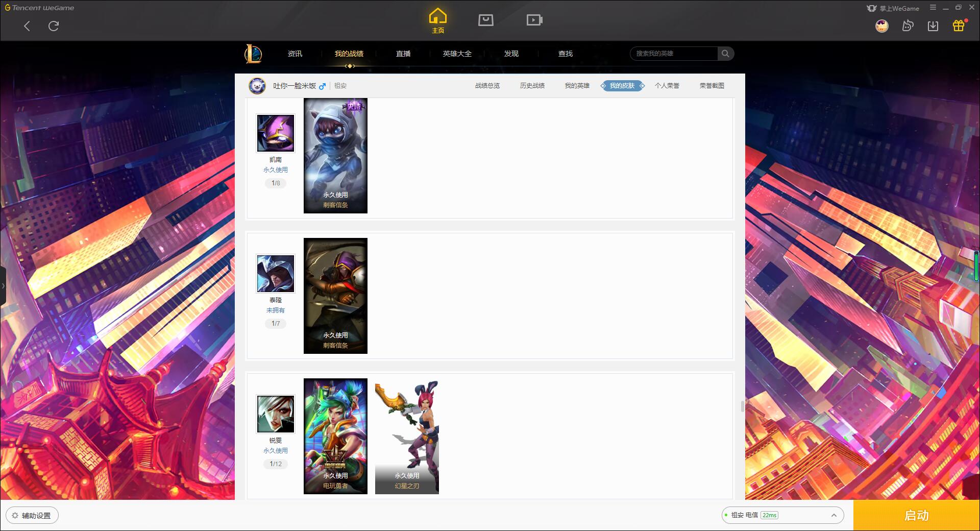Click the search magnifier button
The width and height of the screenshot is (980, 531).
[x=725, y=54]
